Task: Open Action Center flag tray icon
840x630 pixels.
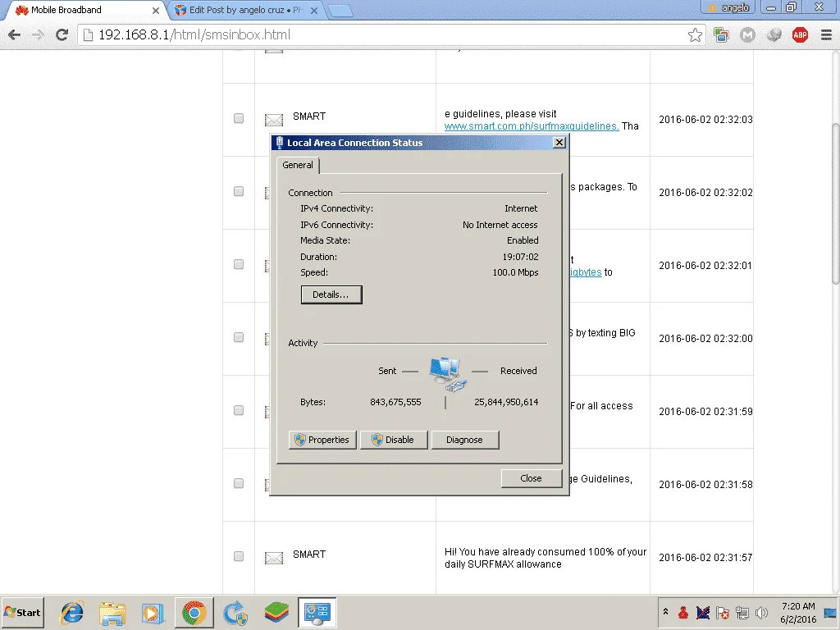Action: (723, 612)
